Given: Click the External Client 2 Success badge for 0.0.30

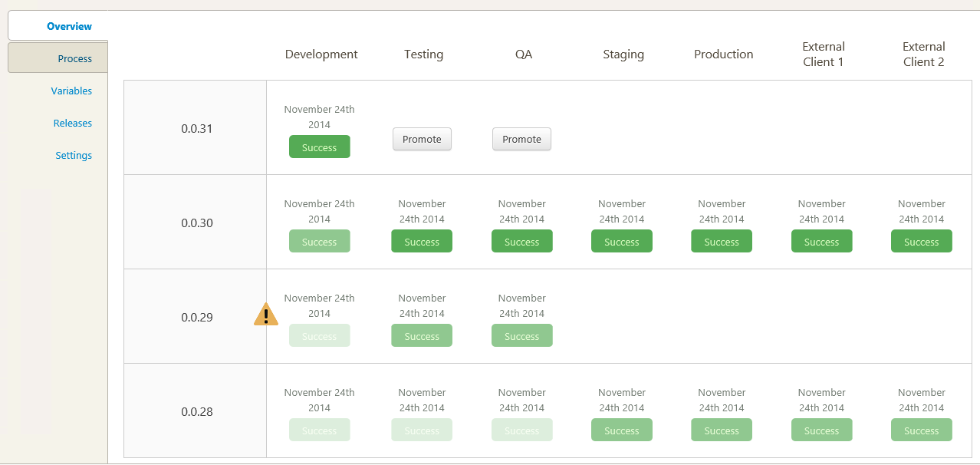Looking at the screenshot, I should point(921,240).
